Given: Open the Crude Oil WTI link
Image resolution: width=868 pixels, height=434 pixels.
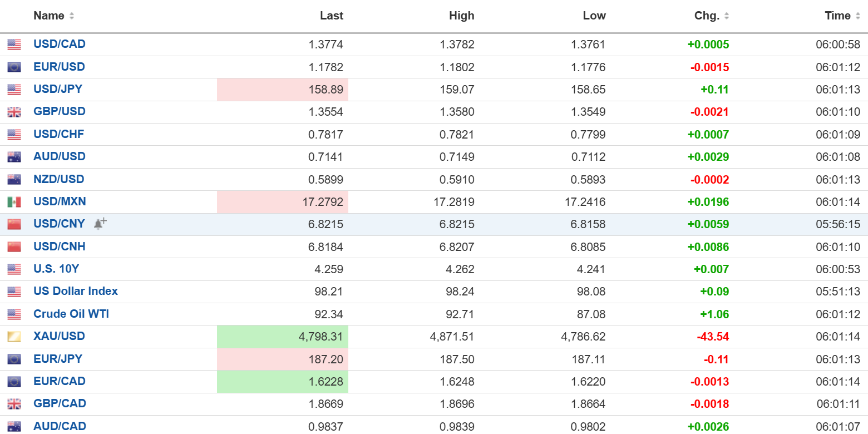Looking at the screenshot, I should (71, 314).
